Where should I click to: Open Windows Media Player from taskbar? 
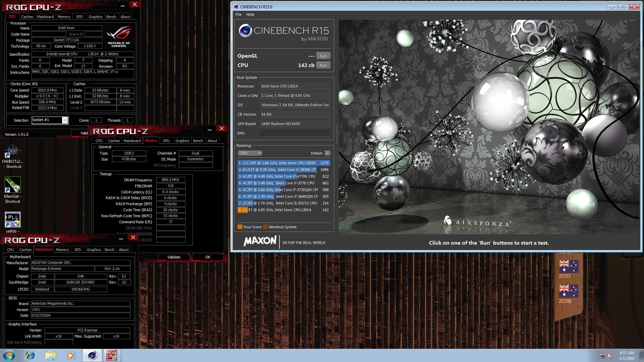tap(71, 355)
